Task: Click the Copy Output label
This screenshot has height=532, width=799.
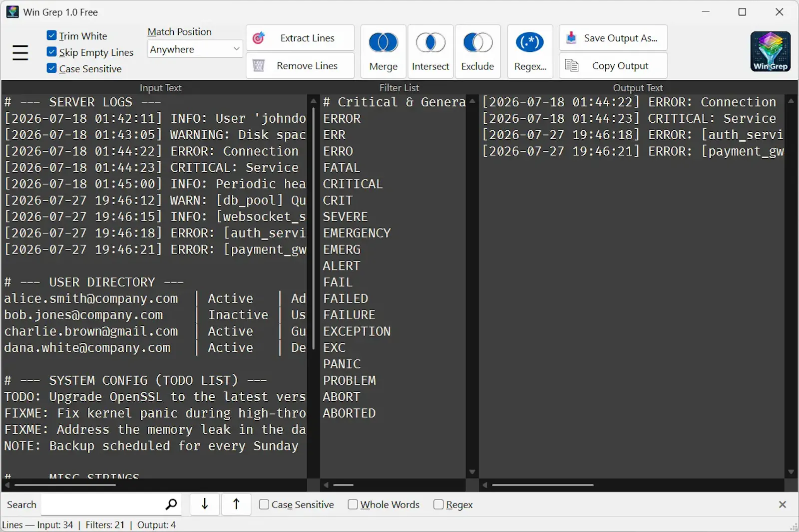Action: coord(620,65)
